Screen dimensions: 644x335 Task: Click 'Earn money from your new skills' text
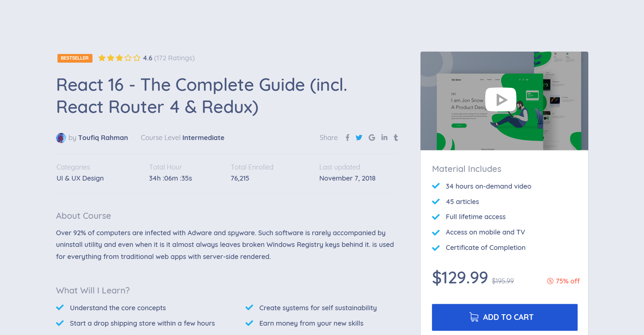(311, 323)
